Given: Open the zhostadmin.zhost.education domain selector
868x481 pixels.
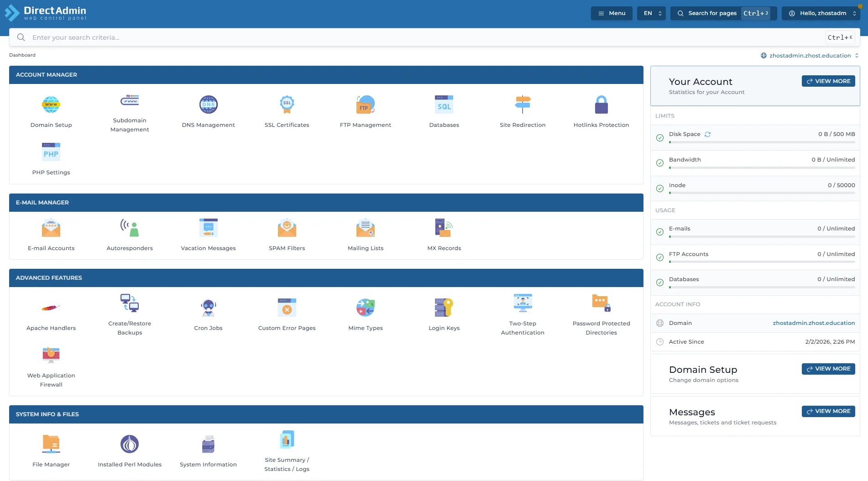Looking at the screenshot, I should tap(810, 56).
